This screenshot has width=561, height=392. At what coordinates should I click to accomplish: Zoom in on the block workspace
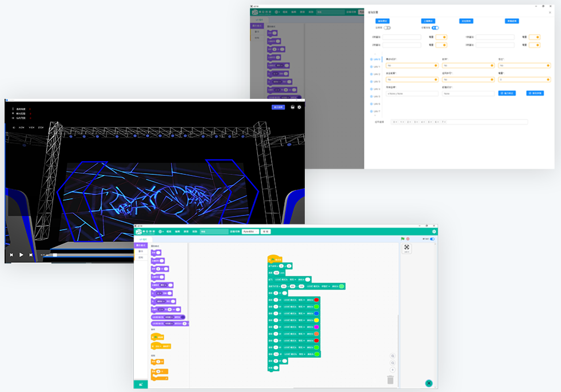393,356
